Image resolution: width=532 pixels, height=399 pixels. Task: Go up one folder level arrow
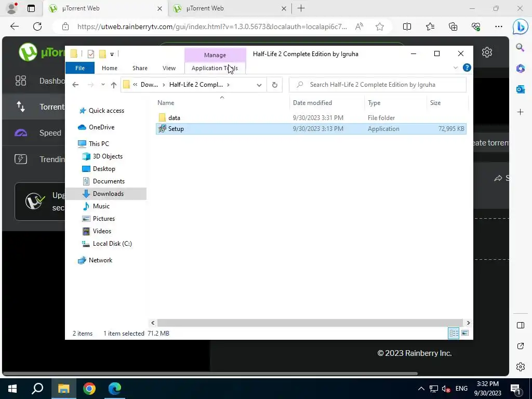(113, 85)
